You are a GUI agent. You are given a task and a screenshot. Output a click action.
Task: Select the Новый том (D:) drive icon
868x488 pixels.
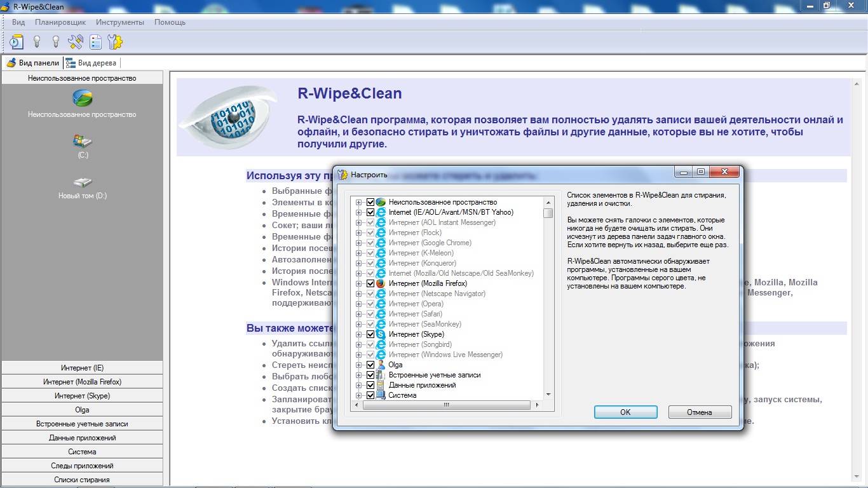click(82, 183)
